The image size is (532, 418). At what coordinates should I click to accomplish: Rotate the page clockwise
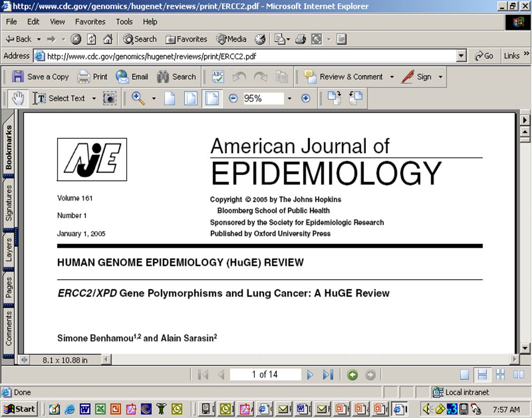coord(335,98)
